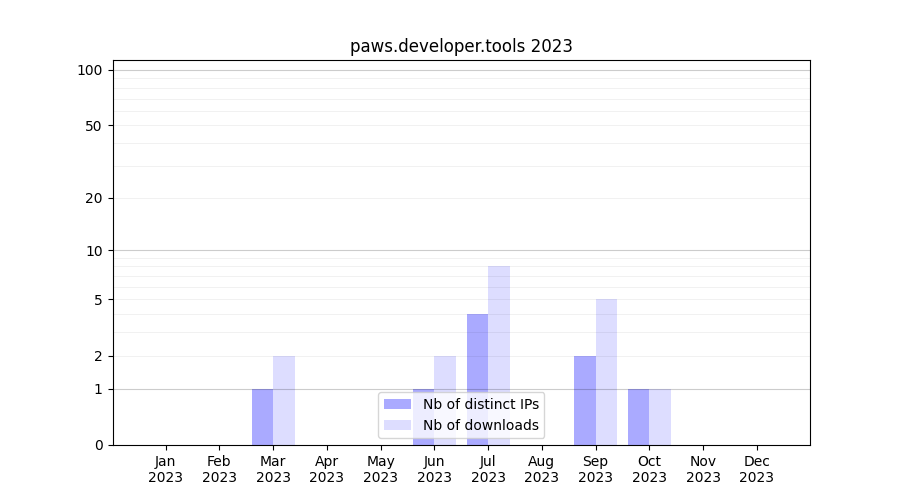The image size is (900, 500).
Task: Click the October downloads bar
Action: click(660, 417)
